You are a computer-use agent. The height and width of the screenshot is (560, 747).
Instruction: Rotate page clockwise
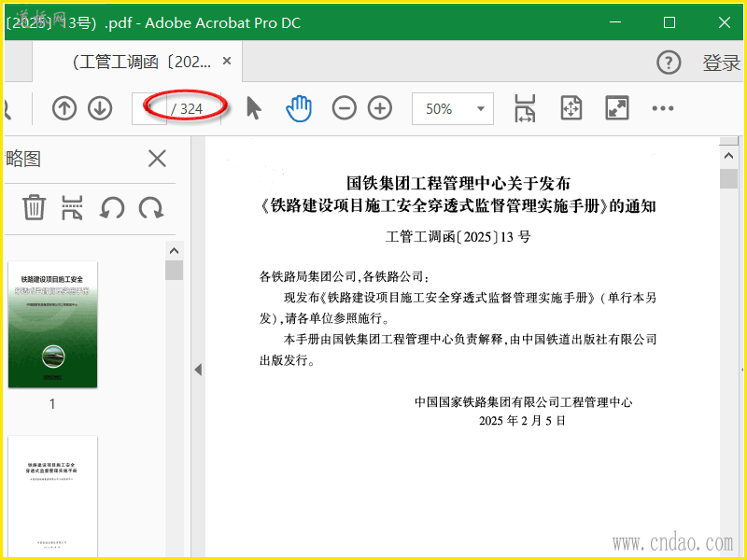[x=151, y=208]
